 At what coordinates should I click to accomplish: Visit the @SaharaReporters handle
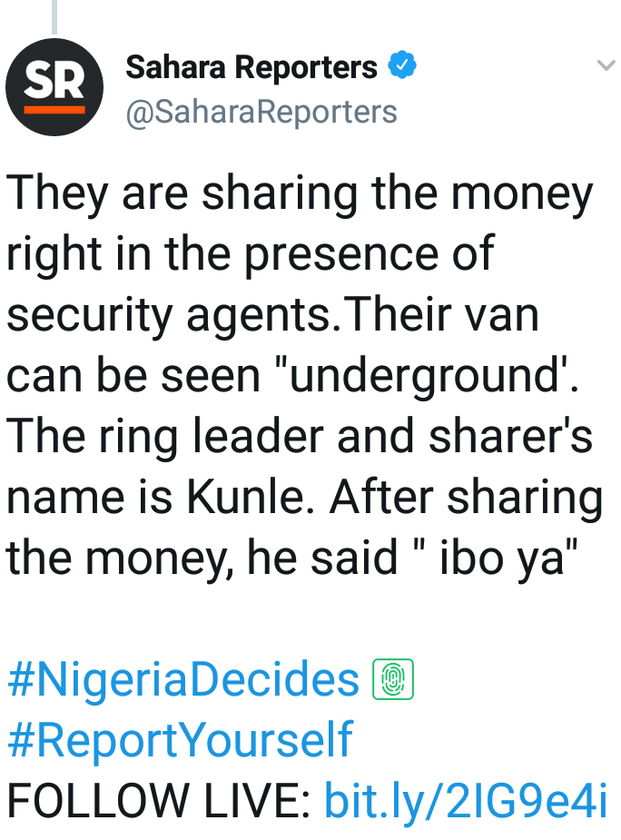pos(261,111)
